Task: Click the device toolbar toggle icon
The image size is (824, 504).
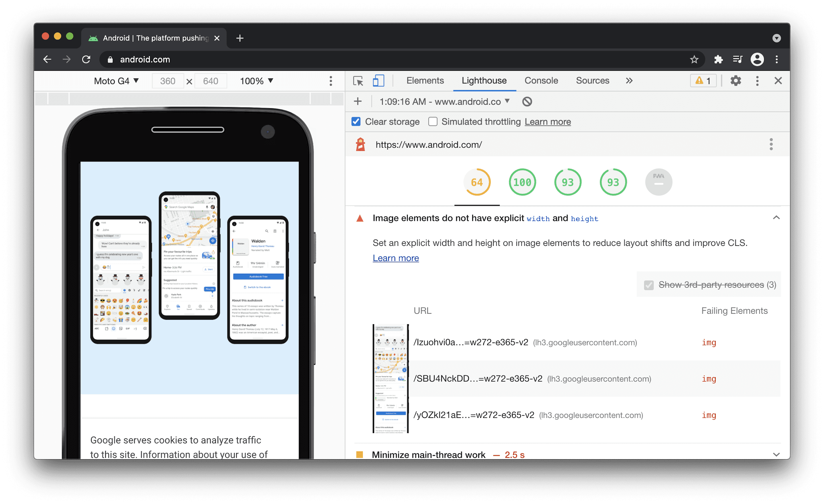Action: point(377,81)
